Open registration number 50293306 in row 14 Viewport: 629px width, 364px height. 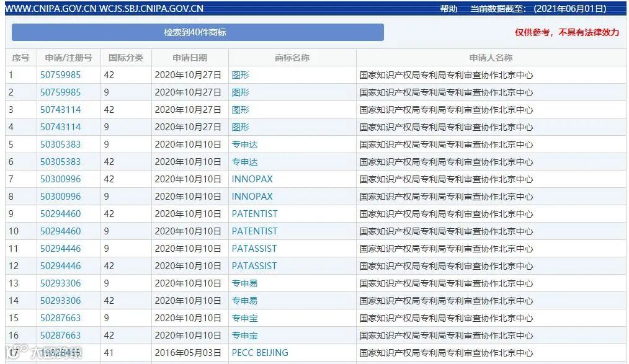pyautogui.click(x=60, y=301)
